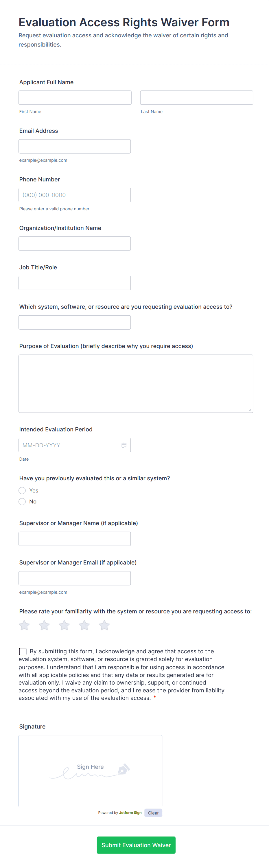Rate familiarity three stars

coord(64,625)
